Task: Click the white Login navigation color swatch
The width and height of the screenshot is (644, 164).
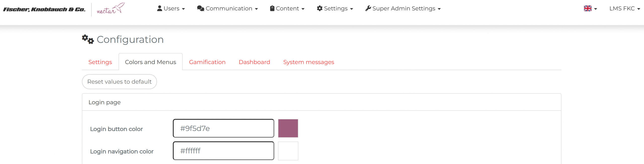Action: pos(288,151)
